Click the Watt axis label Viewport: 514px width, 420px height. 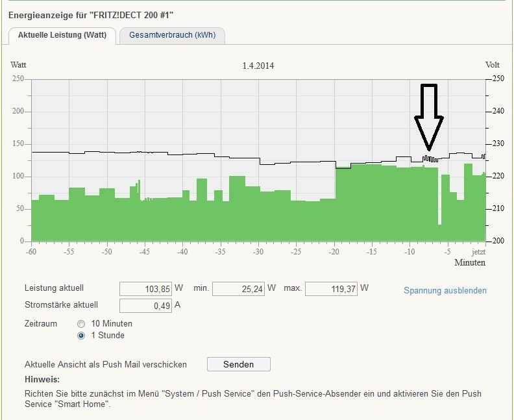[x=18, y=65]
